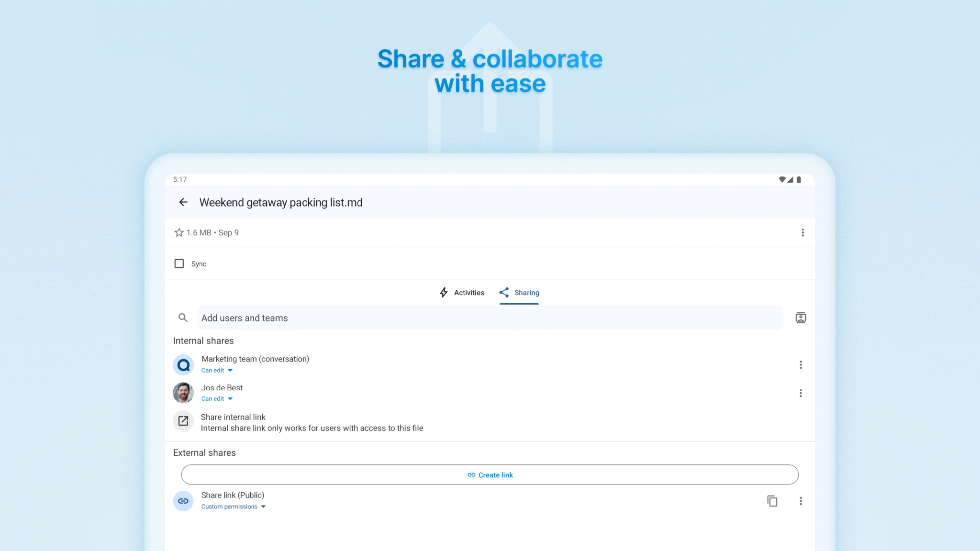Open the file's overflow menu

pos(803,232)
